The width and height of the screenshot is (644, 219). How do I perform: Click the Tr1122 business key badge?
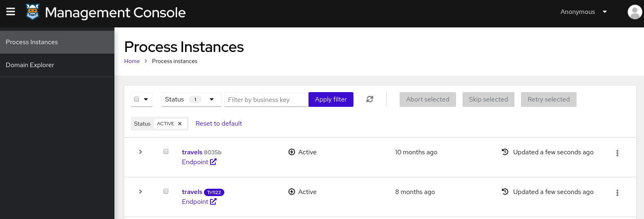[x=214, y=192]
